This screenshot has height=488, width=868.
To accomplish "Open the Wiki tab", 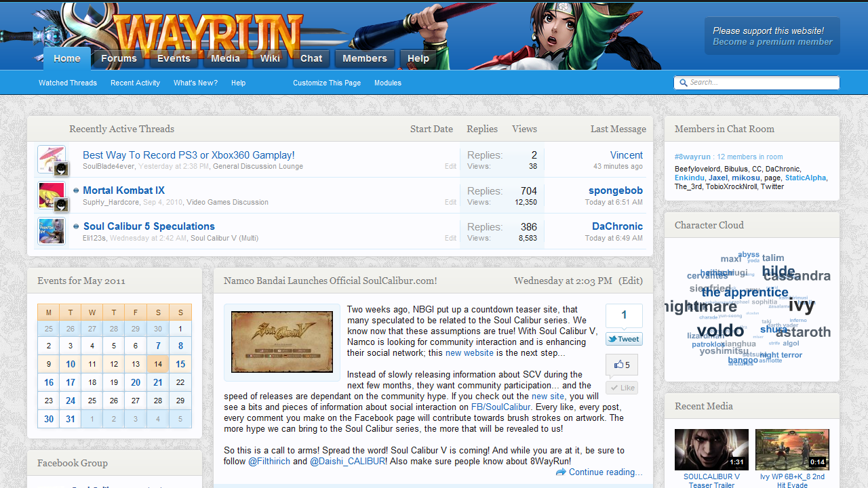I will [x=270, y=58].
